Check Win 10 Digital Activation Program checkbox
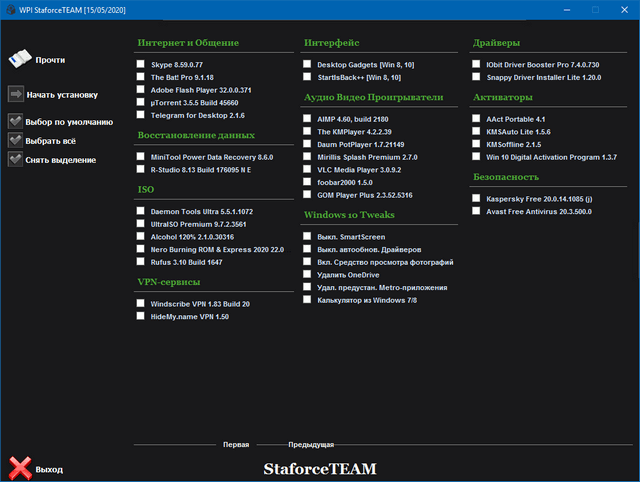The image size is (640, 482). click(x=476, y=156)
